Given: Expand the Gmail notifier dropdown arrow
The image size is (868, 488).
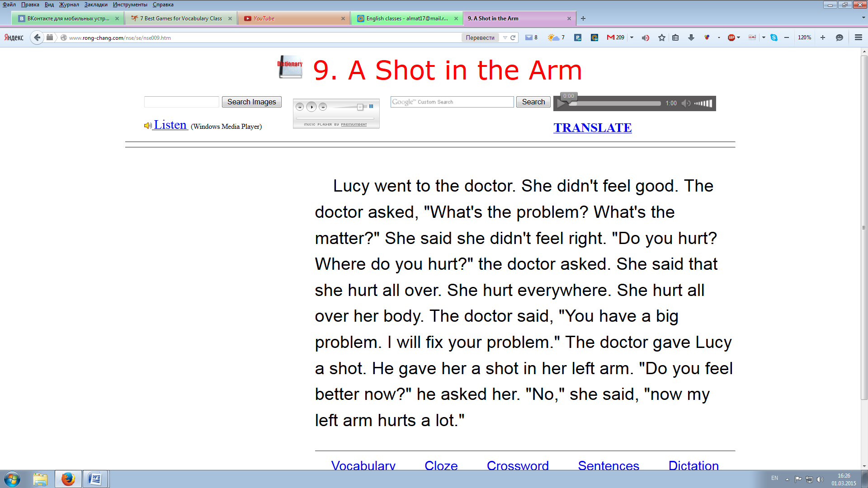Looking at the screenshot, I should tap(632, 38).
